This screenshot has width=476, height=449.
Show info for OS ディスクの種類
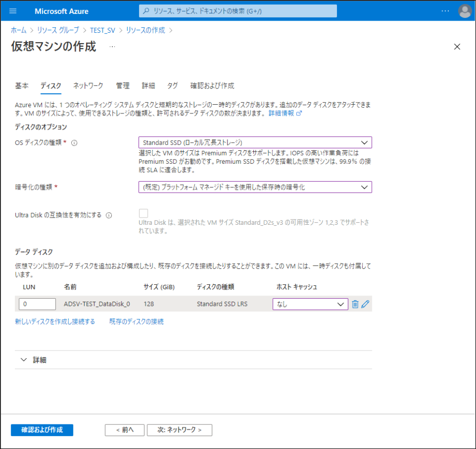coord(74,143)
